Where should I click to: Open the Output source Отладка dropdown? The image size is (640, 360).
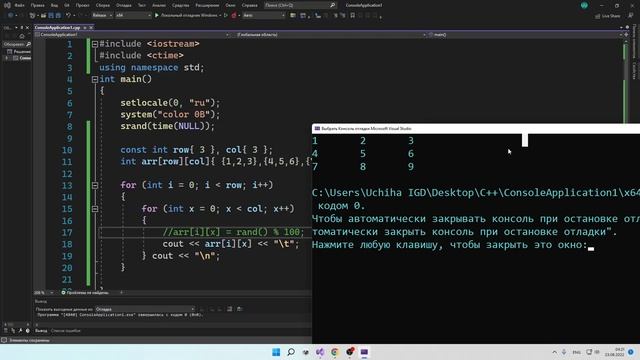(145, 309)
